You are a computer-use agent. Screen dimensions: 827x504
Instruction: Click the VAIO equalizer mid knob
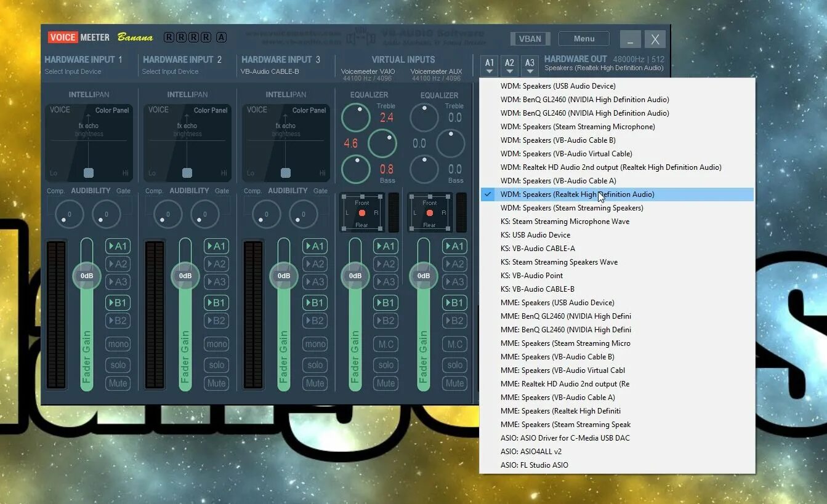(x=382, y=143)
